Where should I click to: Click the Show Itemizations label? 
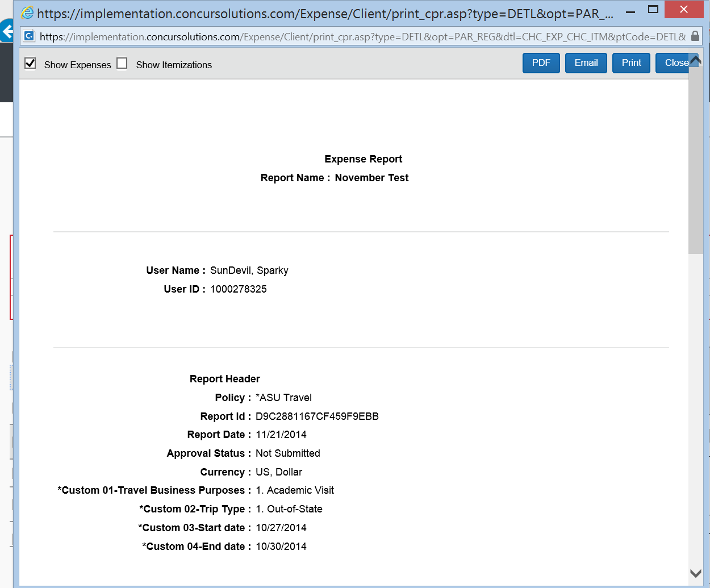pos(174,65)
